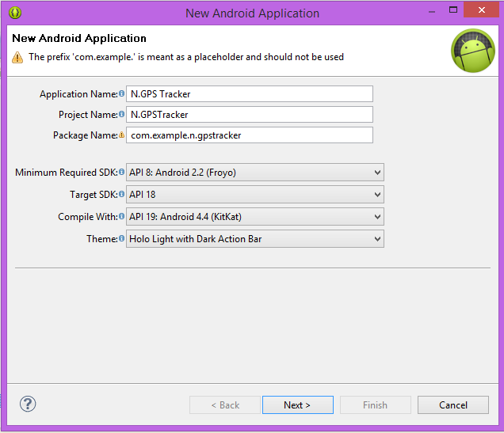This screenshot has width=504, height=433.
Task: Click the Eclipse icon in the title bar
Action: (x=15, y=13)
